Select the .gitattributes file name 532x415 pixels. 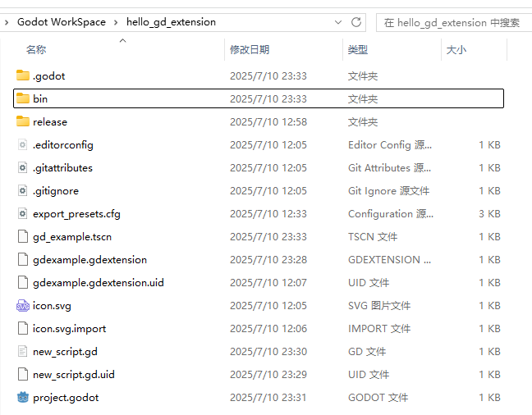click(x=62, y=168)
